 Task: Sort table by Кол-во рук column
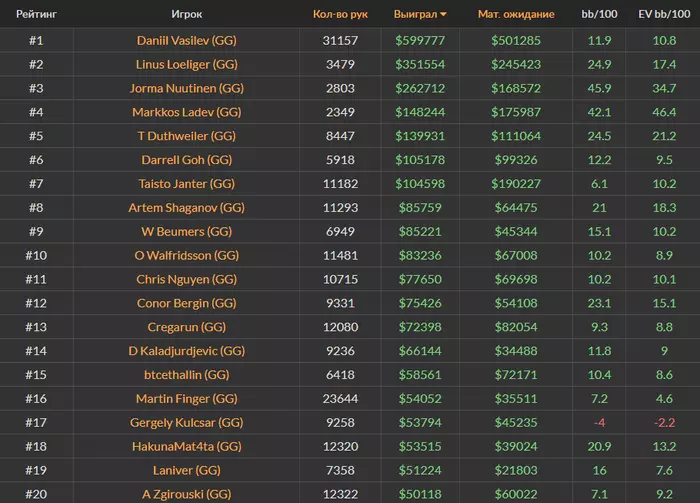[340, 15]
